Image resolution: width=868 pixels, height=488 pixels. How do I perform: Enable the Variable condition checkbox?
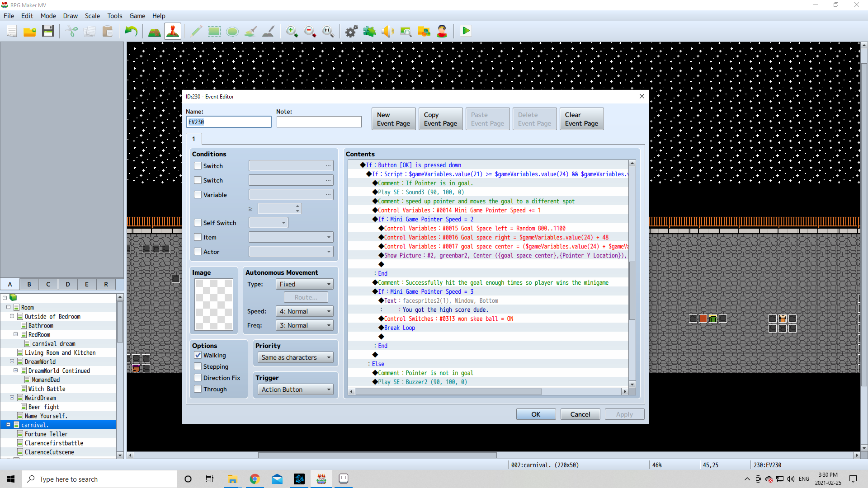tap(198, 195)
